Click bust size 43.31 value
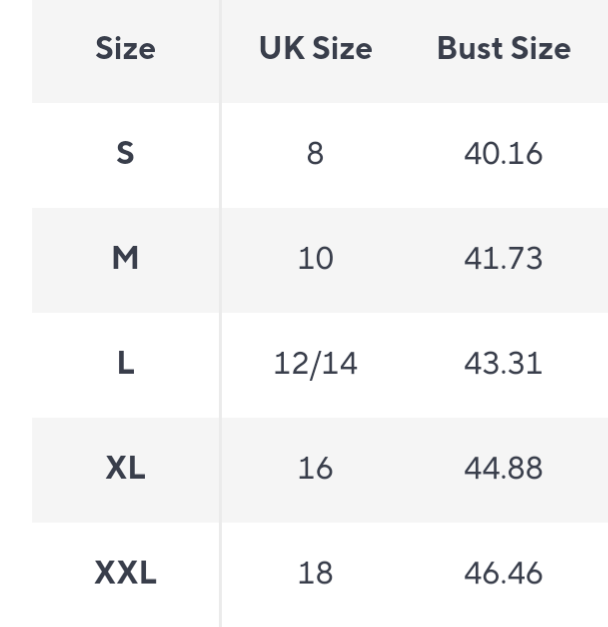The height and width of the screenshot is (627, 608). point(504,364)
